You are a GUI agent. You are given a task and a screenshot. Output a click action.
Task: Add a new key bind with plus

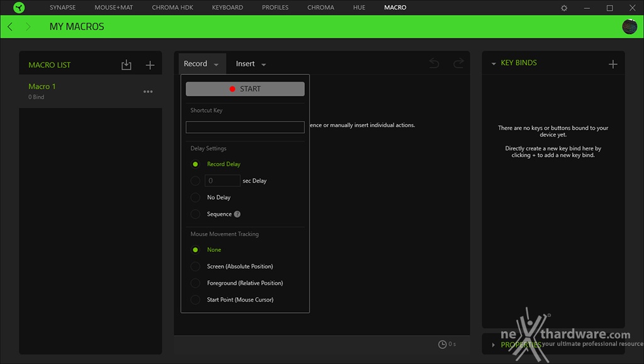613,64
